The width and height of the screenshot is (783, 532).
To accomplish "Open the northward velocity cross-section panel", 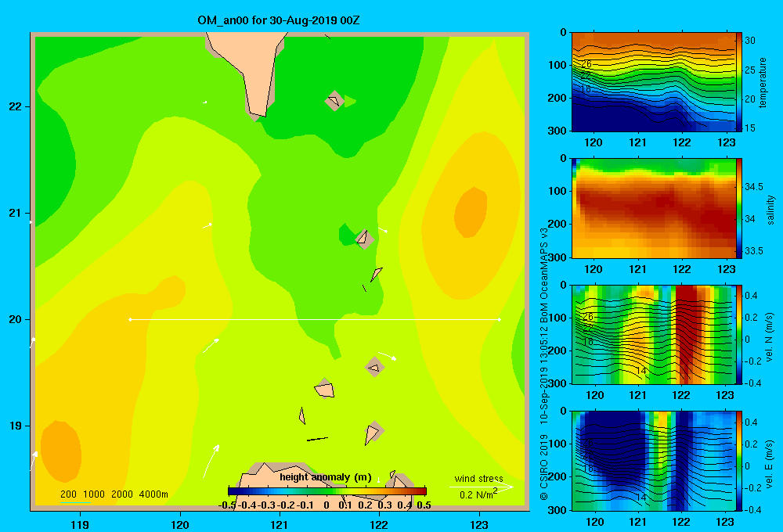I will (653, 334).
